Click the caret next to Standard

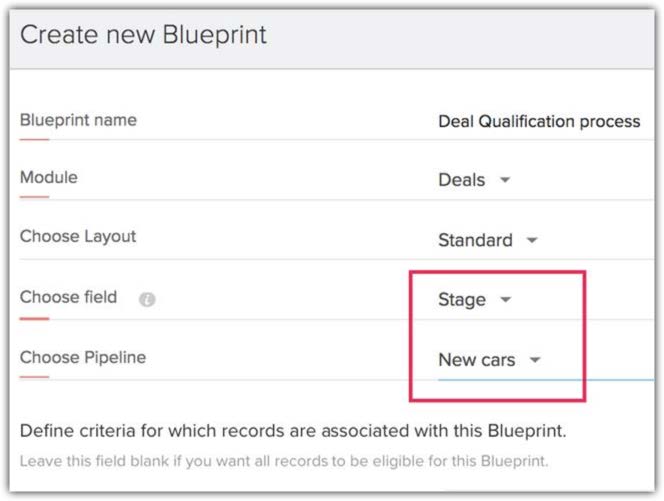532,240
